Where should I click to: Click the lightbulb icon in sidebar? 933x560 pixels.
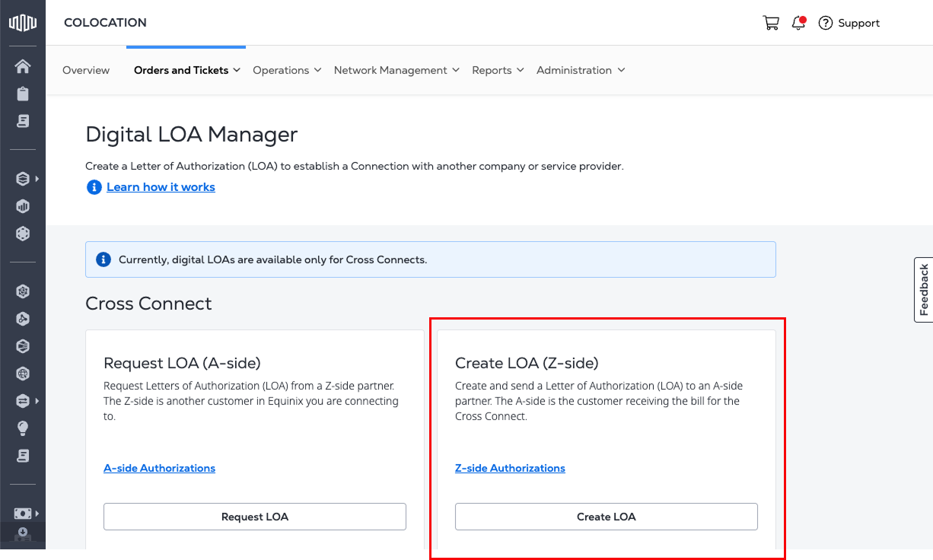(x=23, y=428)
